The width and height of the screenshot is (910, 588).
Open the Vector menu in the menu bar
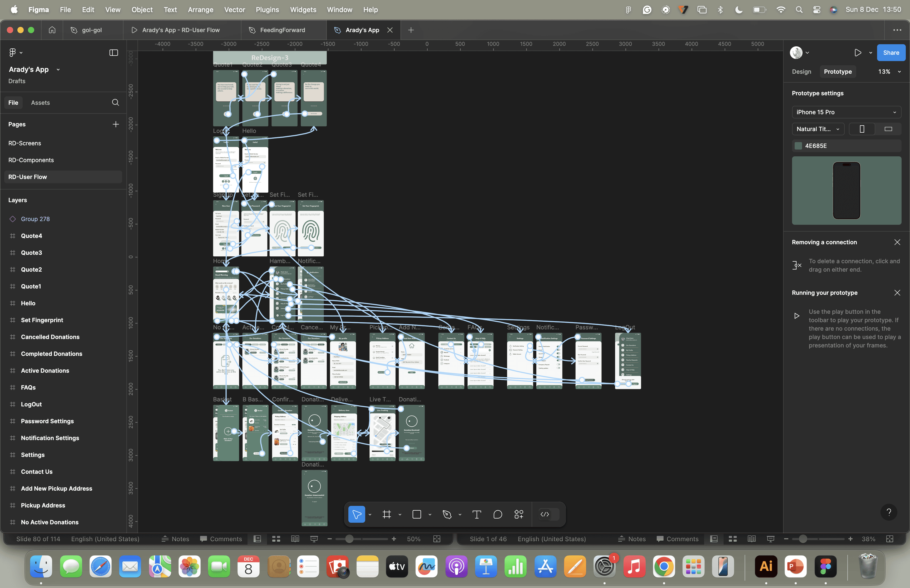click(x=235, y=9)
